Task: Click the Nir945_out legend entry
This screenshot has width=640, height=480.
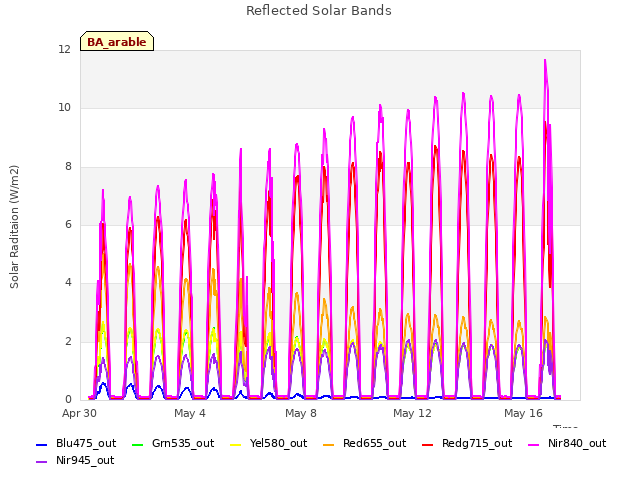Action: pos(75,461)
